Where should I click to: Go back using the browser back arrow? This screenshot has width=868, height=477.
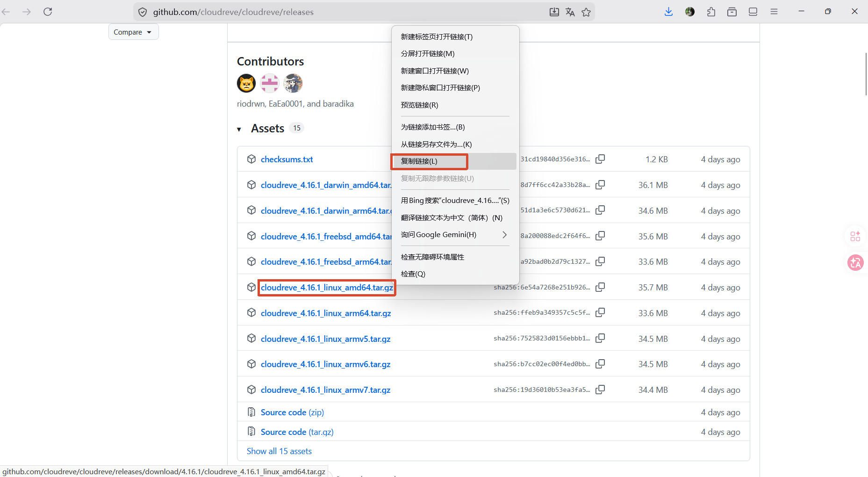[x=6, y=12]
